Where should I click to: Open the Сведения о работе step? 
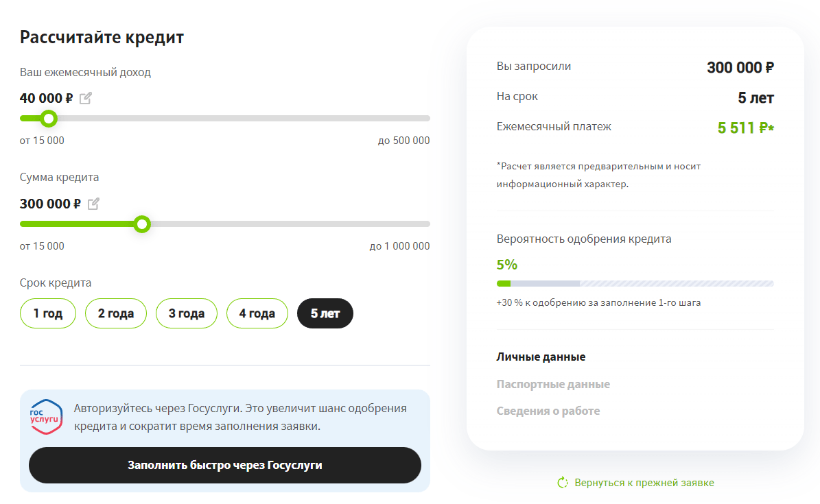point(548,411)
